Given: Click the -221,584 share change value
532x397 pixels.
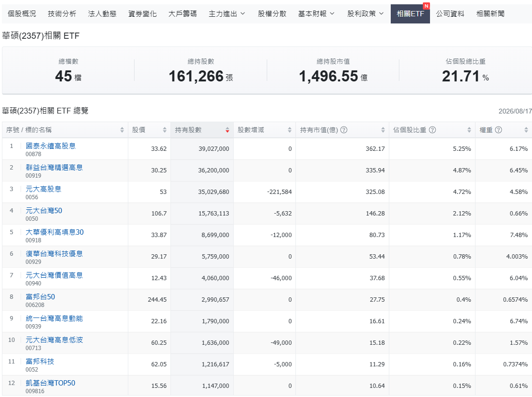Looking at the screenshot, I should tap(279, 192).
